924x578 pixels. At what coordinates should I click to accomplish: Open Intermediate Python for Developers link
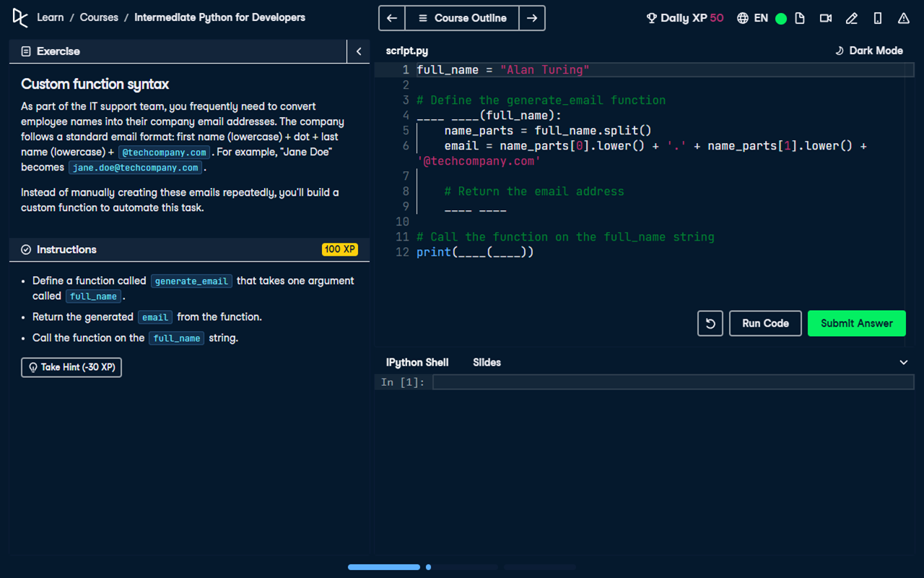point(219,17)
